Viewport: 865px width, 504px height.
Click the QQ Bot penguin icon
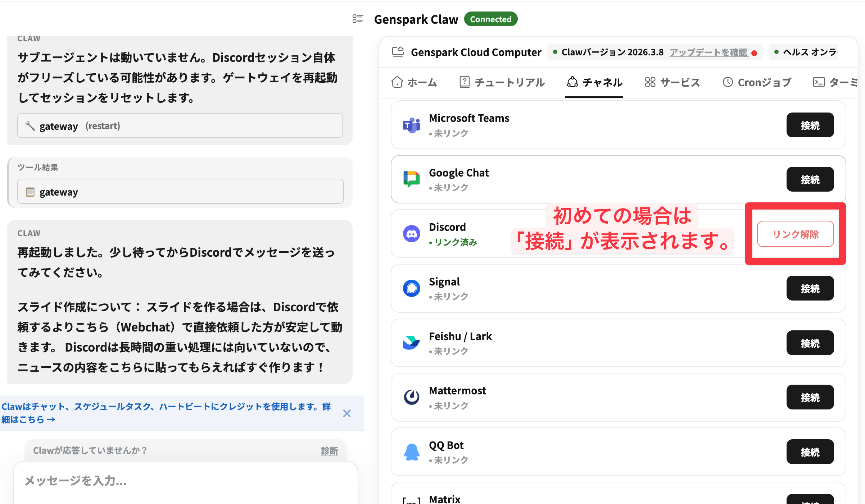pyautogui.click(x=411, y=452)
